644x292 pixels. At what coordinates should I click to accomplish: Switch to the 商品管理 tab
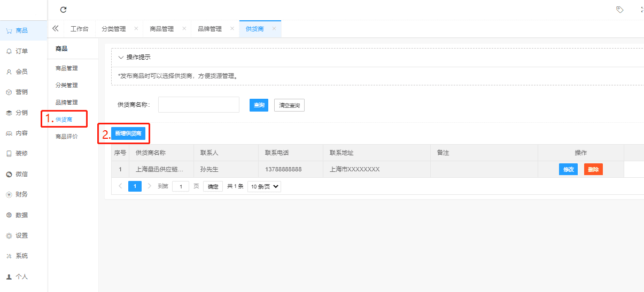161,29
